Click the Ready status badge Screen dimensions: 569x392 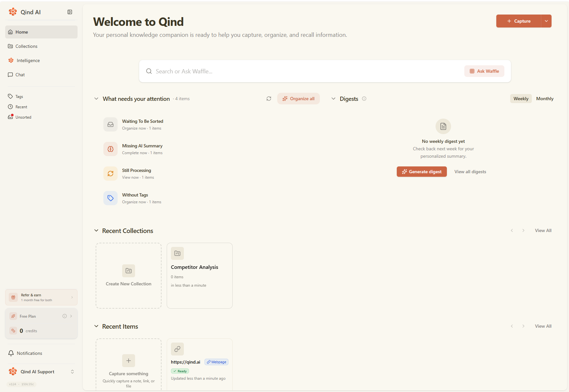(180, 371)
